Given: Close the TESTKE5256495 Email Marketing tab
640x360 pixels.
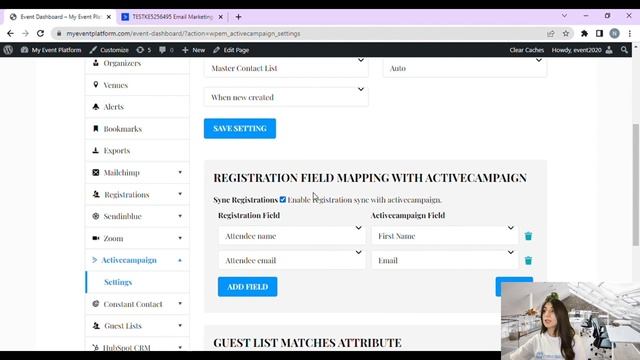Looking at the screenshot, I should 220,17.
